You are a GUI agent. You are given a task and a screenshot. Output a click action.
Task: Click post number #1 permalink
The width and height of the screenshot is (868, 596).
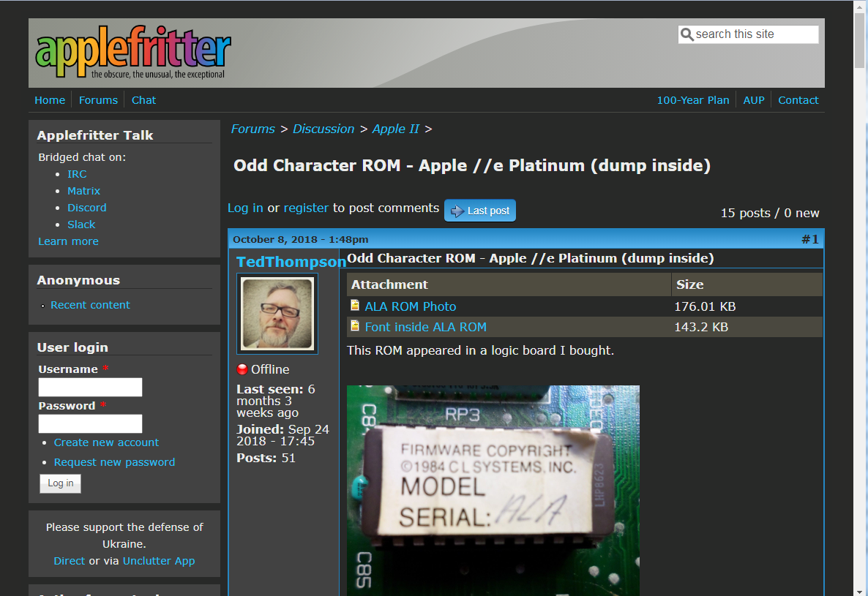coord(810,239)
